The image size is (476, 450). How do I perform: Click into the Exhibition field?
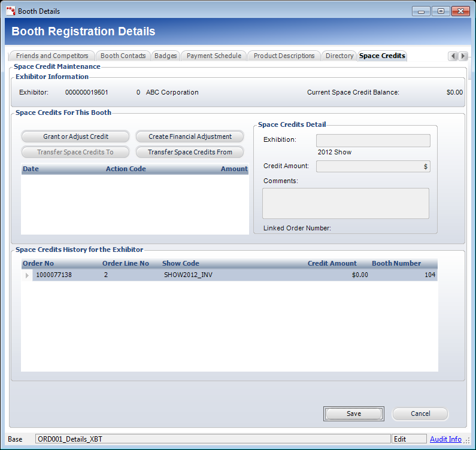[x=372, y=141]
